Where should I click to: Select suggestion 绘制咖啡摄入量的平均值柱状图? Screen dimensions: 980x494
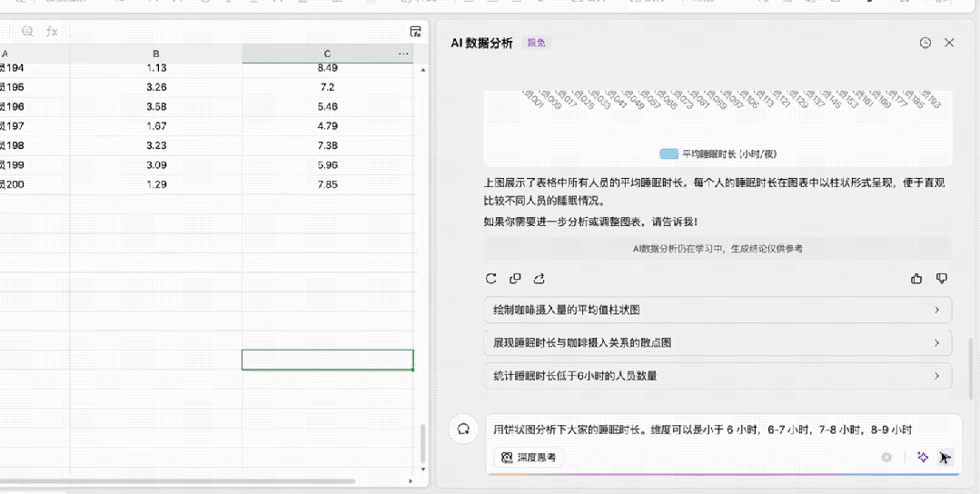click(x=718, y=310)
